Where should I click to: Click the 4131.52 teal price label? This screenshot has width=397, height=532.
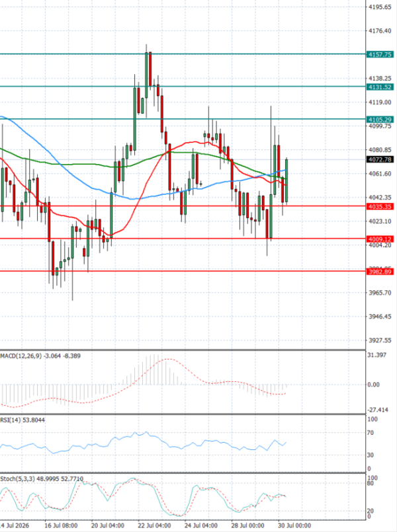coord(380,87)
